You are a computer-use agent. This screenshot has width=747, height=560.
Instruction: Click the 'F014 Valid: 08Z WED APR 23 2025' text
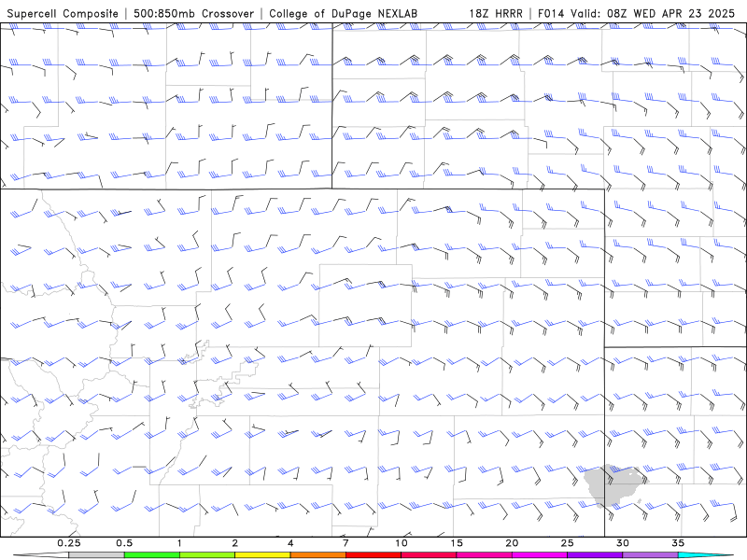636,13
